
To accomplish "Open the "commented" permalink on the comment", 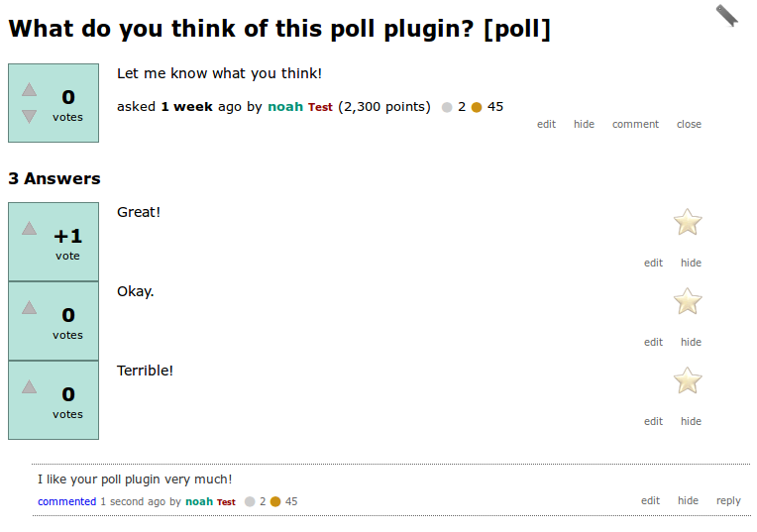I will click(67, 501).
